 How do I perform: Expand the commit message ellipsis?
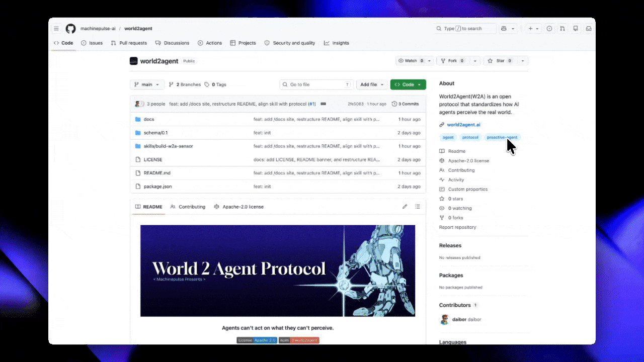pos(323,104)
